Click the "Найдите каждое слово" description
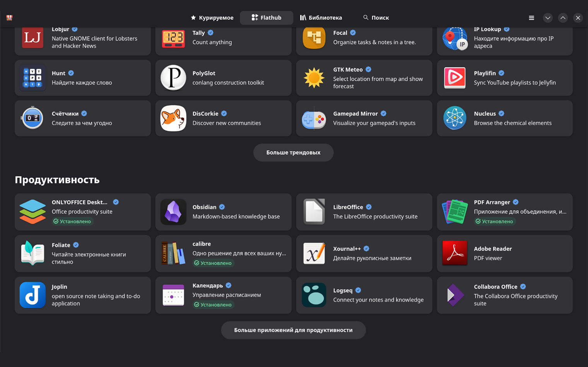This screenshot has width=588, height=367. tap(82, 83)
